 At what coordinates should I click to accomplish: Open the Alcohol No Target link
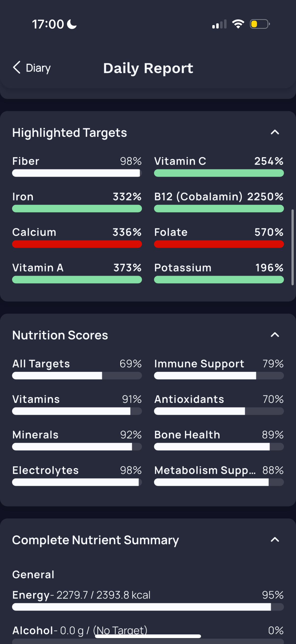pos(120,630)
